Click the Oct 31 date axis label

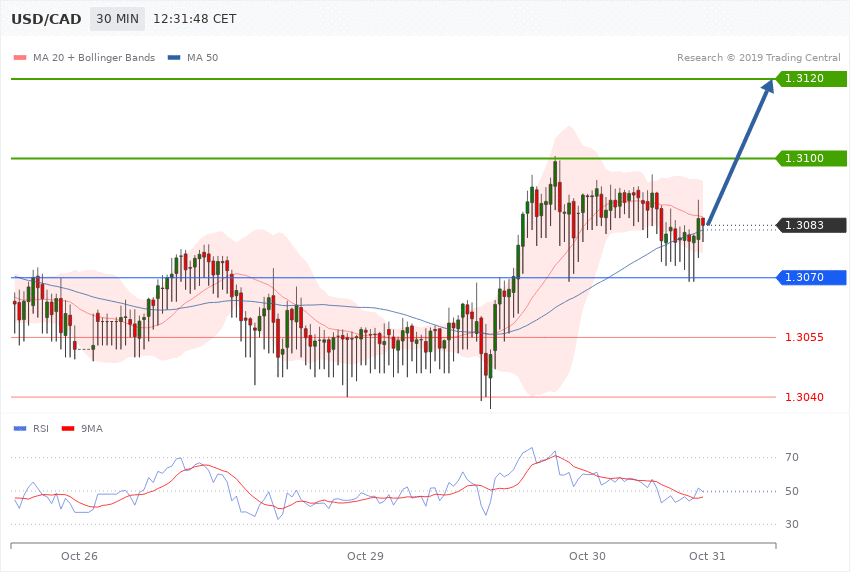[x=707, y=556]
